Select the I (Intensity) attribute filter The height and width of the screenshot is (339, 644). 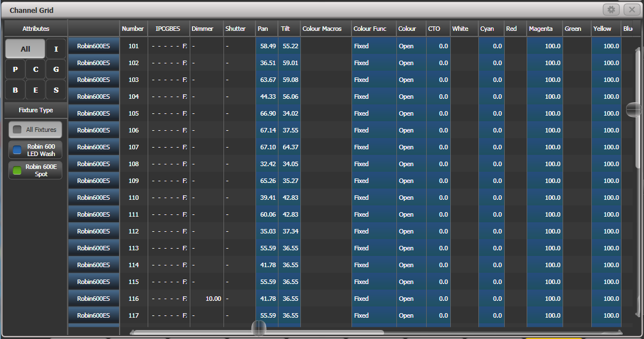pos(56,49)
